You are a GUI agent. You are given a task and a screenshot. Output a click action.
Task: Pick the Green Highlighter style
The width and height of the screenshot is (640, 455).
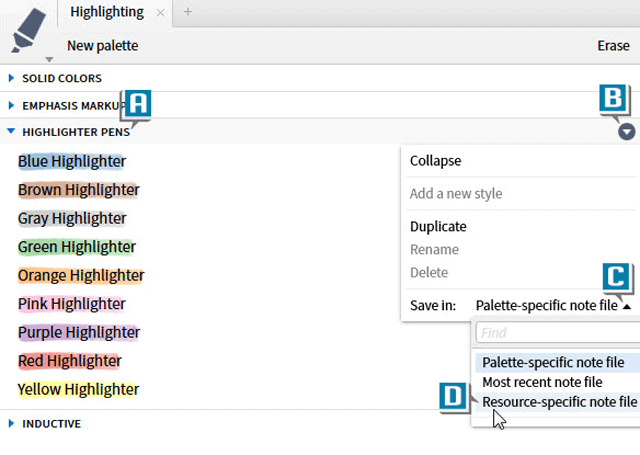click(x=76, y=247)
